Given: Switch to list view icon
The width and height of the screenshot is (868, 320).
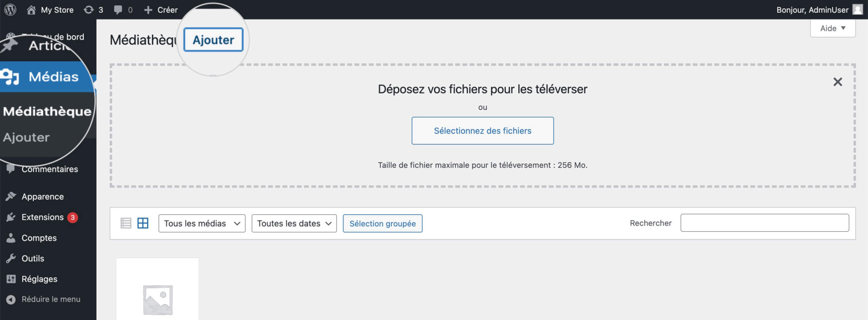Looking at the screenshot, I should pos(126,223).
